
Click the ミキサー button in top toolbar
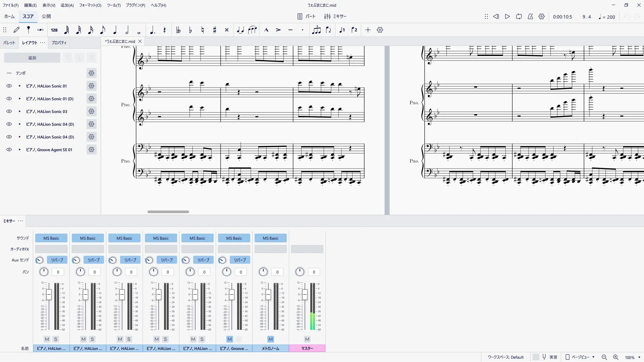pyautogui.click(x=335, y=16)
